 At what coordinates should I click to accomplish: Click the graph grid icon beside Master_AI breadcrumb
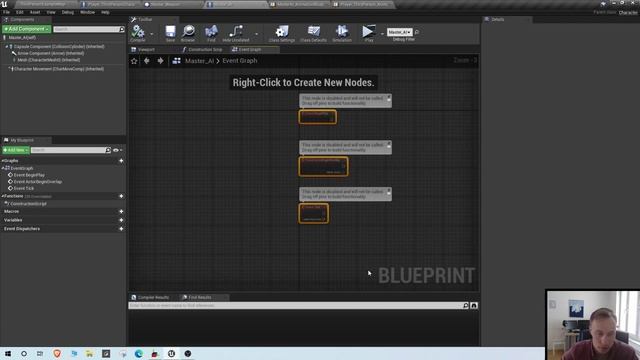point(176,61)
